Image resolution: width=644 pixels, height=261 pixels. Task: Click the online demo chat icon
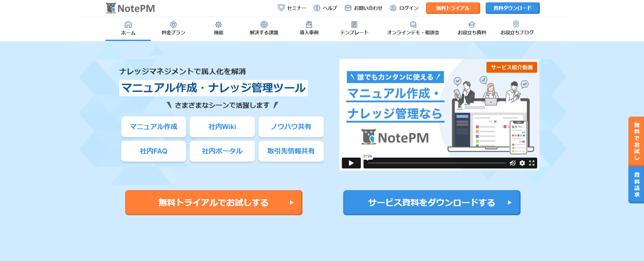click(413, 24)
